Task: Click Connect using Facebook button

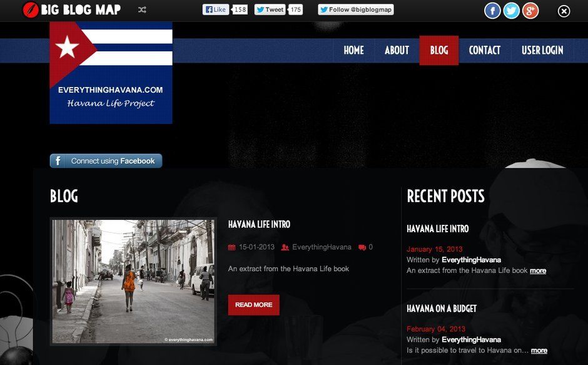Action: (x=106, y=161)
